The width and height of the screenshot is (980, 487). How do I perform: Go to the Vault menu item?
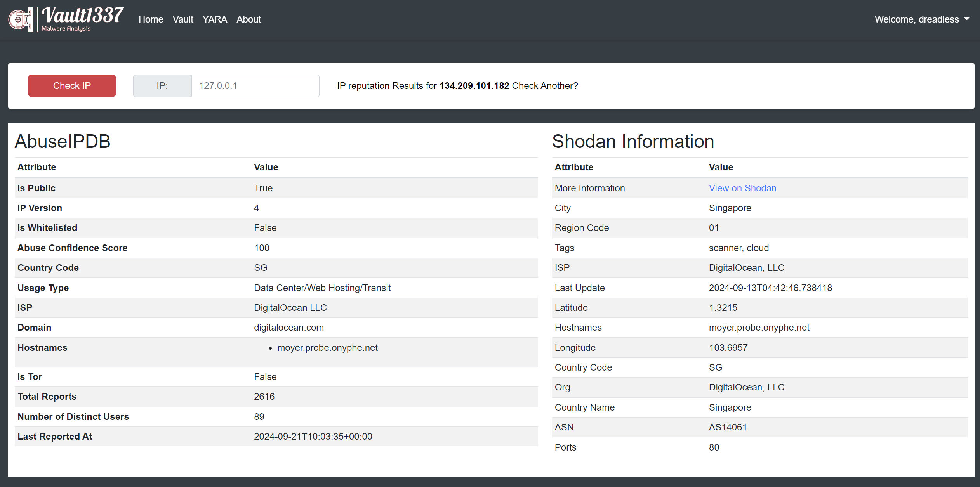tap(183, 19)
